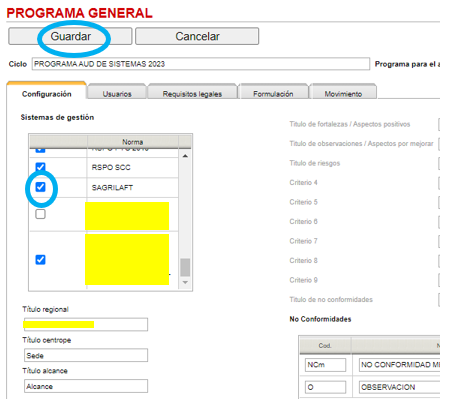Click the Criterio 5 label
The image size is (449, 399).
coord(303,202)
